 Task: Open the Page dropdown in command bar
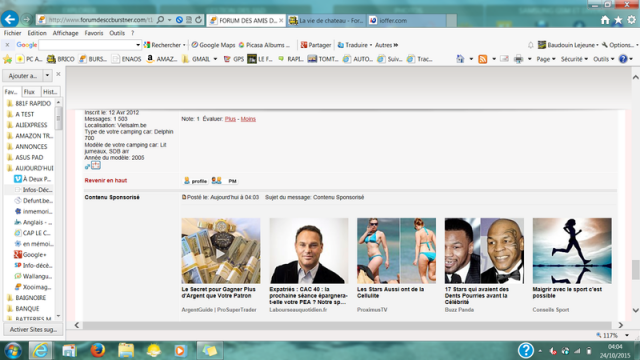coord(546,59)
